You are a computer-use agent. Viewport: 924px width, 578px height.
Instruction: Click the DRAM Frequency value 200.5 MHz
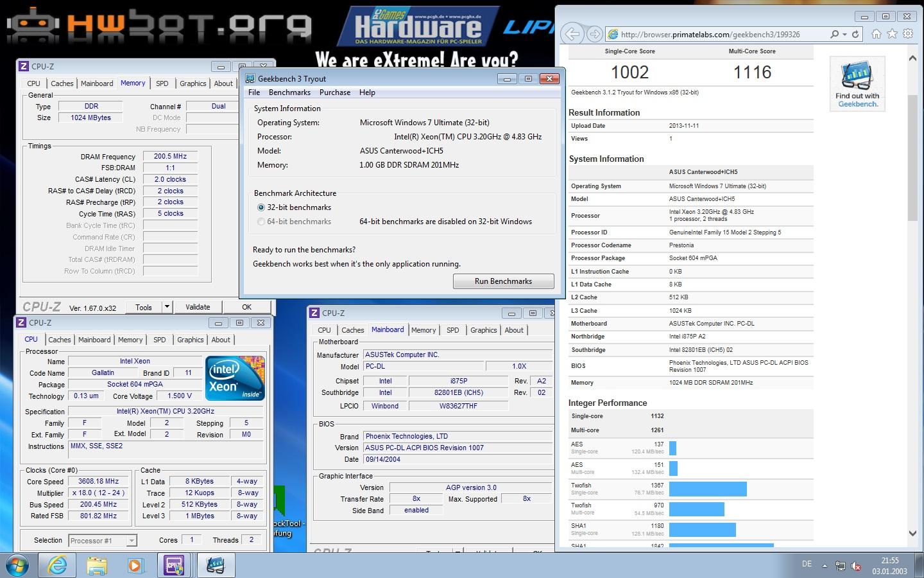pos(170,156)
